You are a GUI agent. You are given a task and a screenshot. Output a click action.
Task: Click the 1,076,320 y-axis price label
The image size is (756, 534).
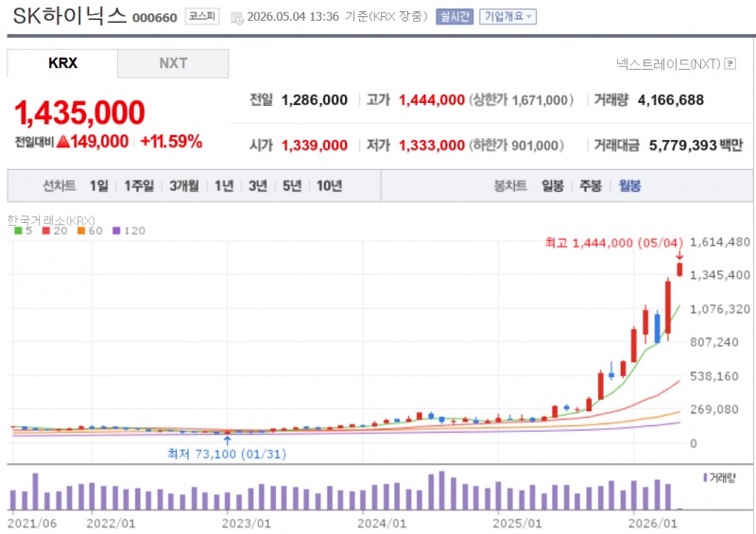720,309
